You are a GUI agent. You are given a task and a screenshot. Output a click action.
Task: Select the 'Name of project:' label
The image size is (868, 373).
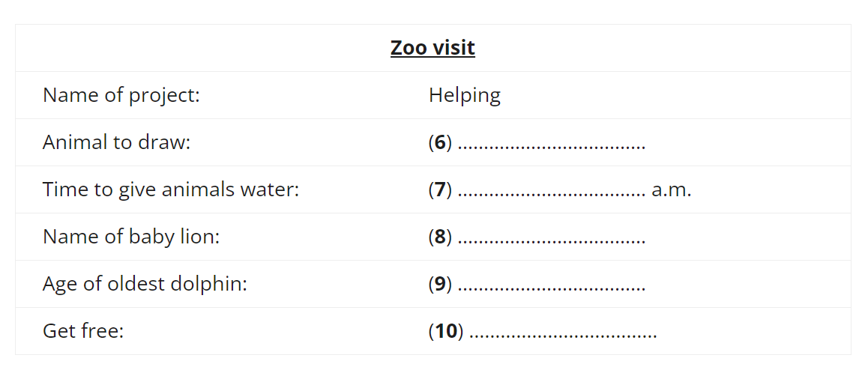(121, 95)
